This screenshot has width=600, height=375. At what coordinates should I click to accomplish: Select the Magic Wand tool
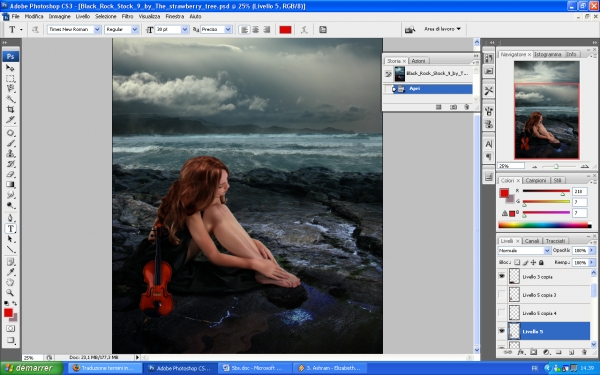[10, 99]
